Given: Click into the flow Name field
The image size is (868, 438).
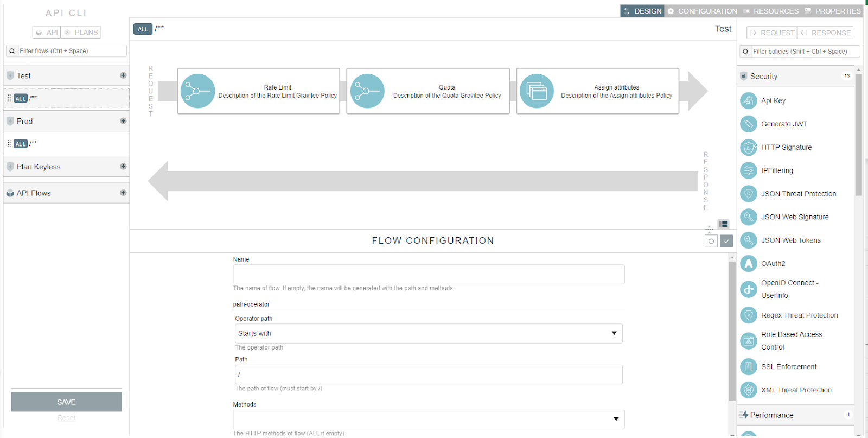Looking at the screenshot, I should tap(429, 275).
